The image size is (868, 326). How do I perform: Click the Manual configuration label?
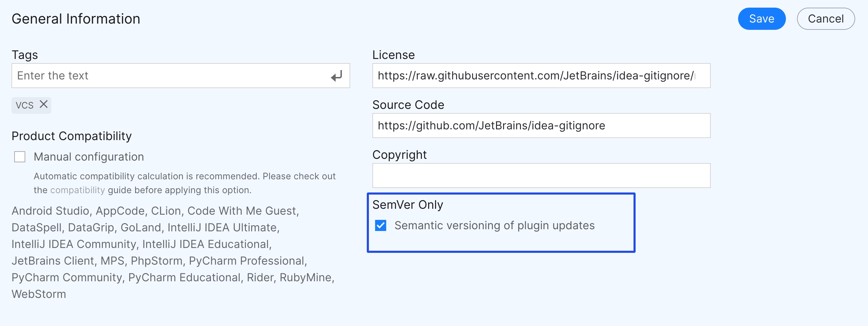pyautogui.click(x=89, y=157)
